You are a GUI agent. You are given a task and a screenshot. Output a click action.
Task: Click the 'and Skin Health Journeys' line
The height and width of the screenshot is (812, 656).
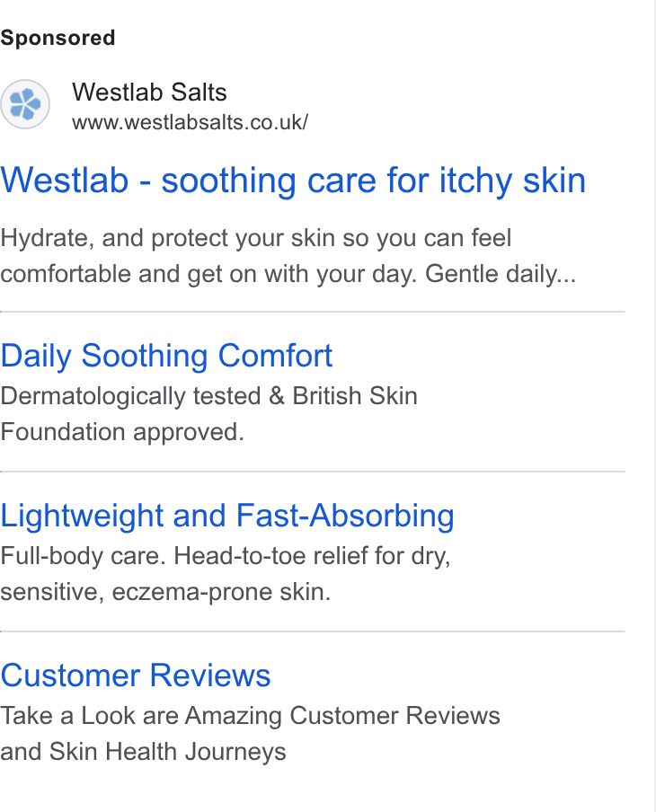pyautogui.click(x=143, y=752)
